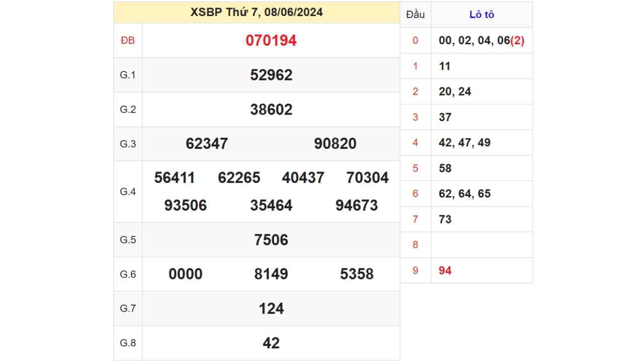Image resolution: width=644 pixels, height=362 pixels.
Task: Click the G.8 row label
Action: [128, 343]
